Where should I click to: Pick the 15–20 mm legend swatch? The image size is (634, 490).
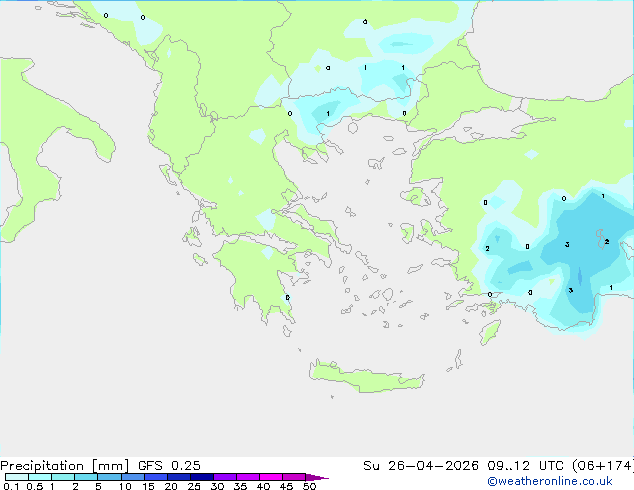click(155, 477)
